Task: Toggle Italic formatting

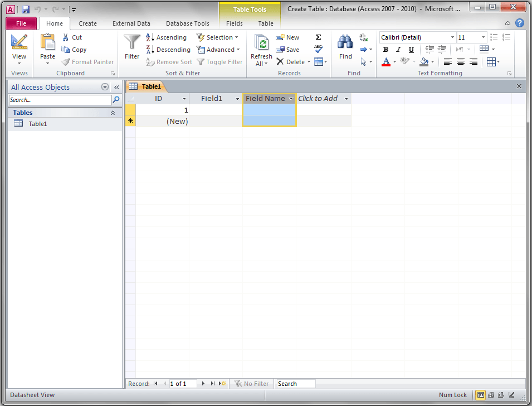Action: [x=398, y=50]
